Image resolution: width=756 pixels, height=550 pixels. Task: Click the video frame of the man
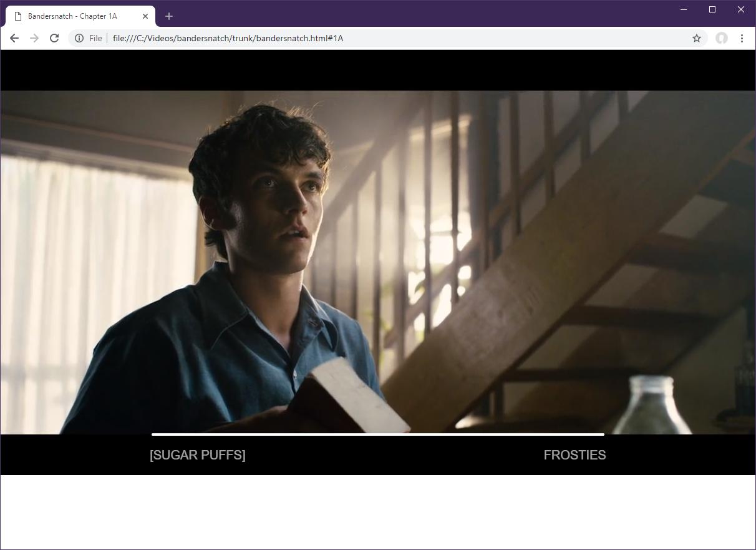(x=378, y=262)
